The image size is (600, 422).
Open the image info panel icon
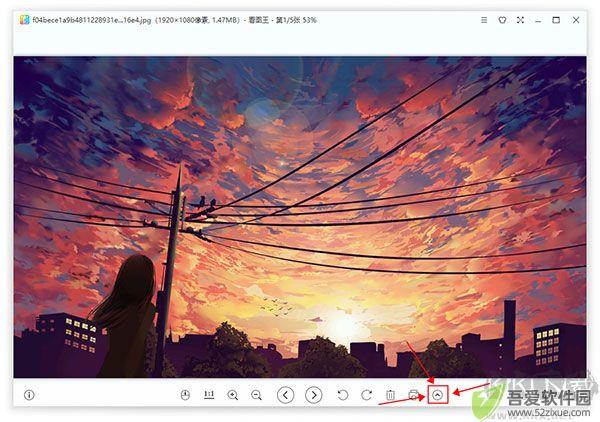(29, 394)
